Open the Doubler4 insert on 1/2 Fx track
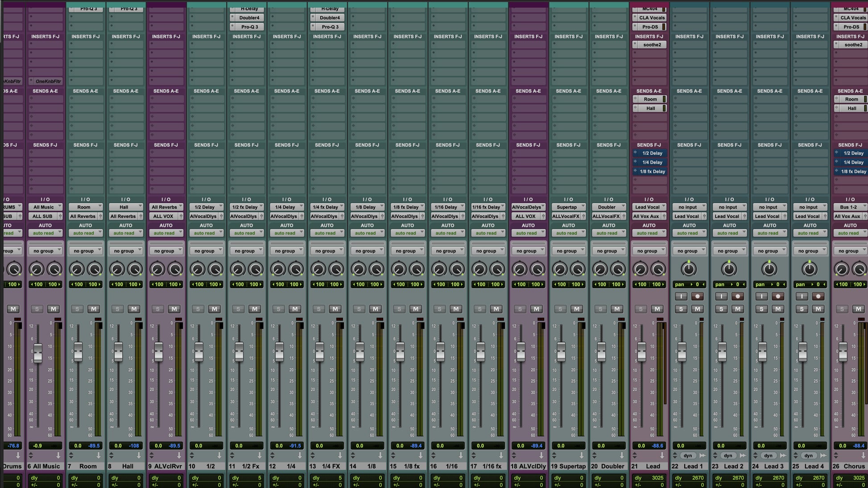 click(249, 18)
